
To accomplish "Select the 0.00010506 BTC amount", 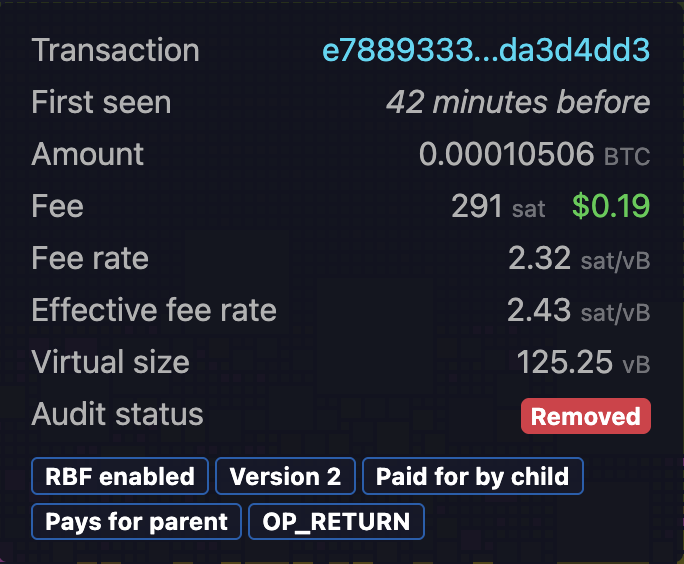I will (x=534, y=154).
